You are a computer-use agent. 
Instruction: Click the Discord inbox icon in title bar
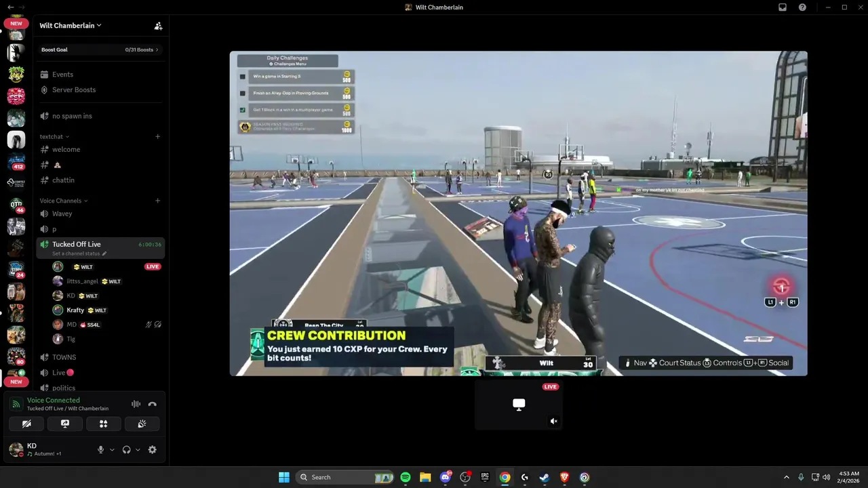783,7
